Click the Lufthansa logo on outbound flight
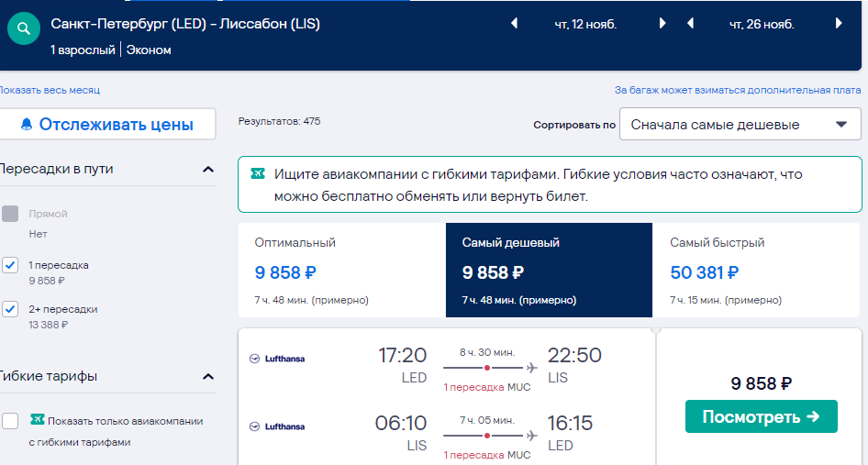This screenshot has width=868, height=465. (x=277, y=359)
